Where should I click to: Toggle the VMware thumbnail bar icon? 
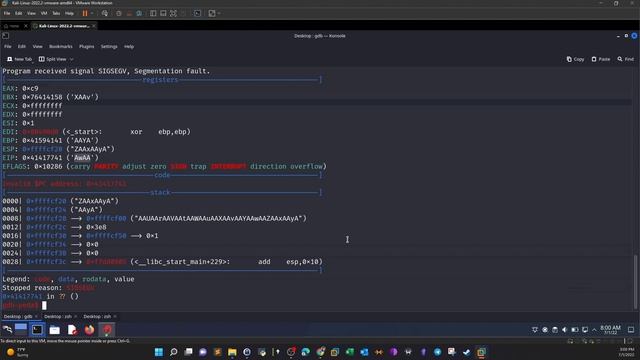(x=163, y=13)
